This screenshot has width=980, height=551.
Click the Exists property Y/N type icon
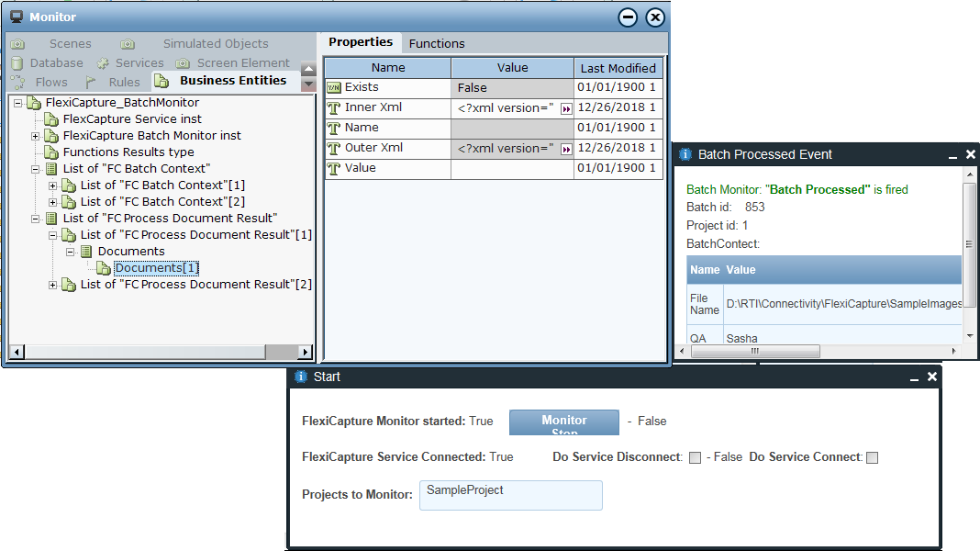[334, 88]
